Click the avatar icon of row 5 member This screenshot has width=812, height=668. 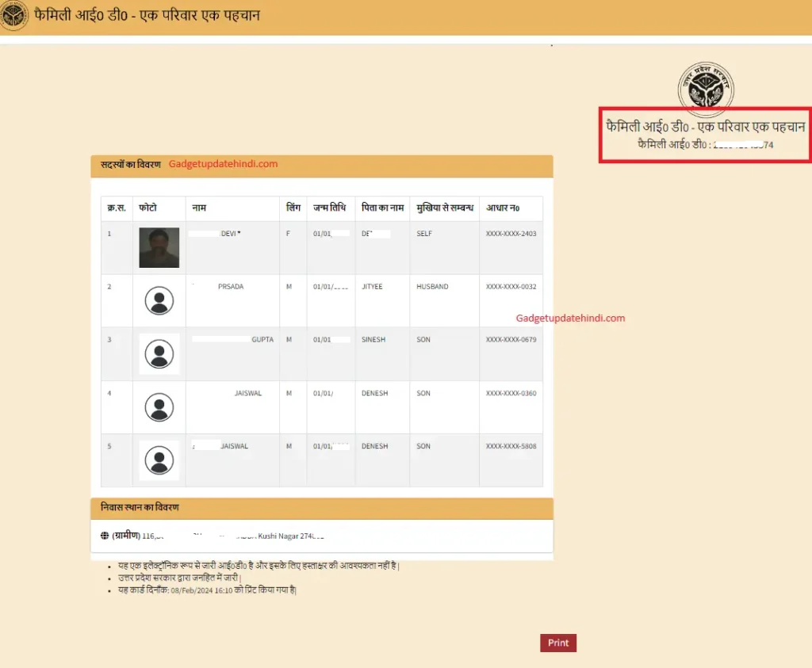[159, 460]
